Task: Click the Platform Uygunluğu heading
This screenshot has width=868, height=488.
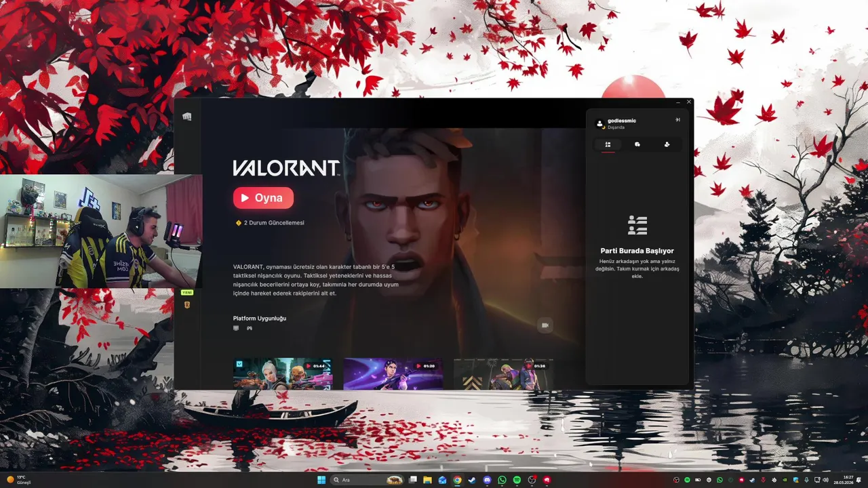Action: click(260, 318)
